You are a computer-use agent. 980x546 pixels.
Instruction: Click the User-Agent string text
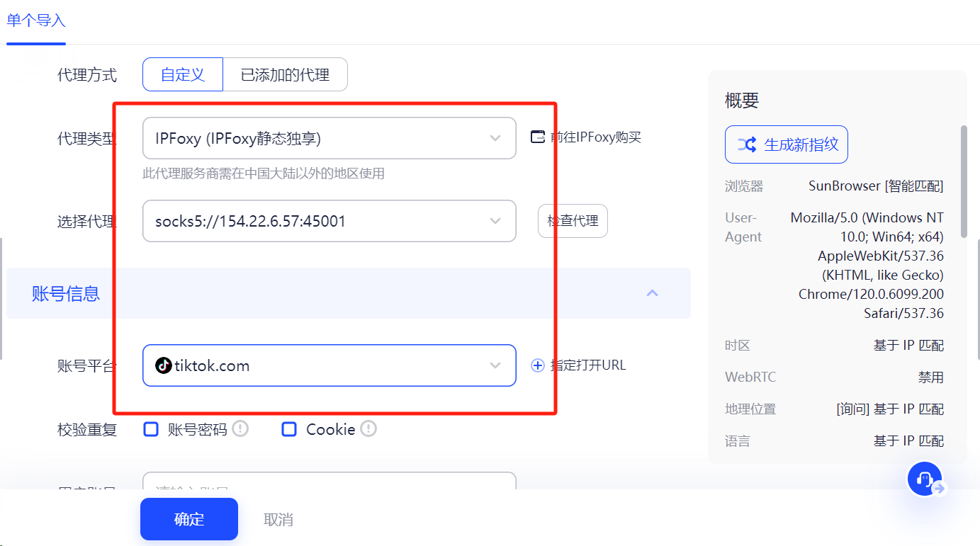coord(867,266)
